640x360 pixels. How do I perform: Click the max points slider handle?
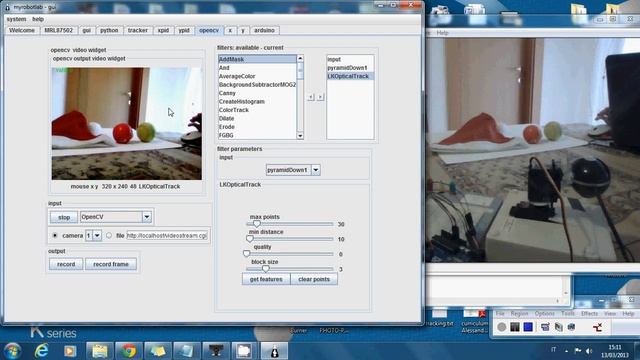(x=256, y=224)
